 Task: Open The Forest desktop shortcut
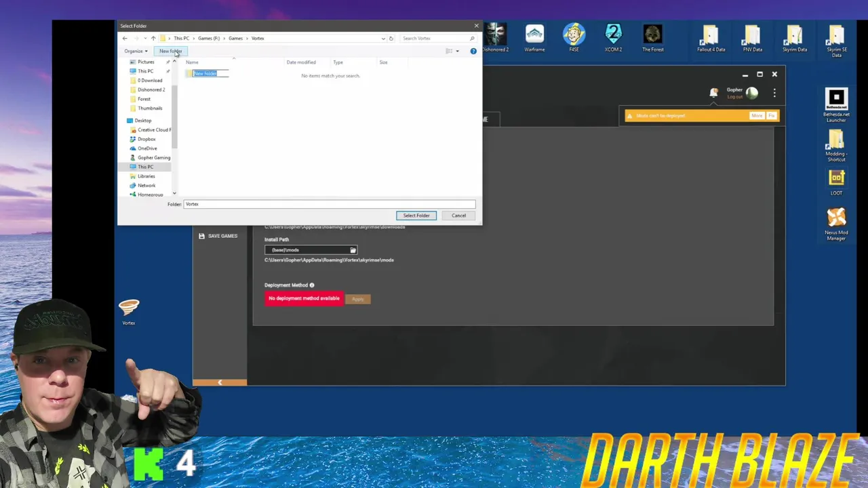pos(653,38)
